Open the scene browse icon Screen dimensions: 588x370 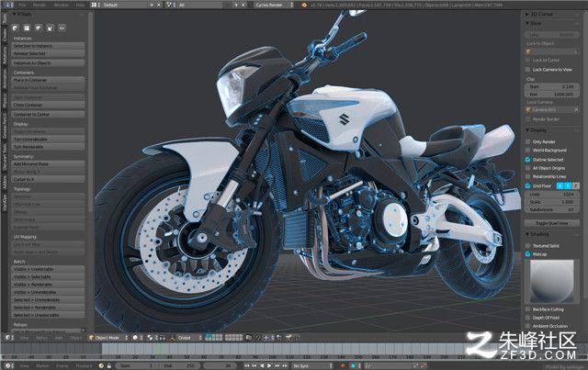pyautogui.click(x=171, y=5)
